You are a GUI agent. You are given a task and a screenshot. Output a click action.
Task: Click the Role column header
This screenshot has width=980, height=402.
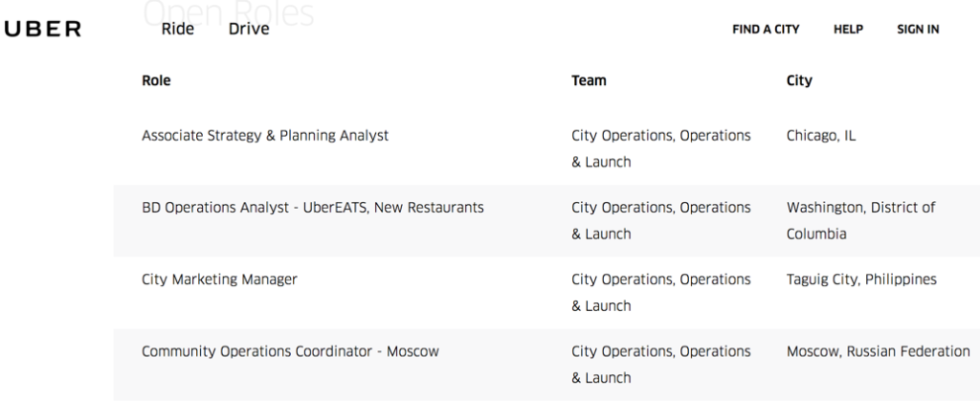pos(156,80)
